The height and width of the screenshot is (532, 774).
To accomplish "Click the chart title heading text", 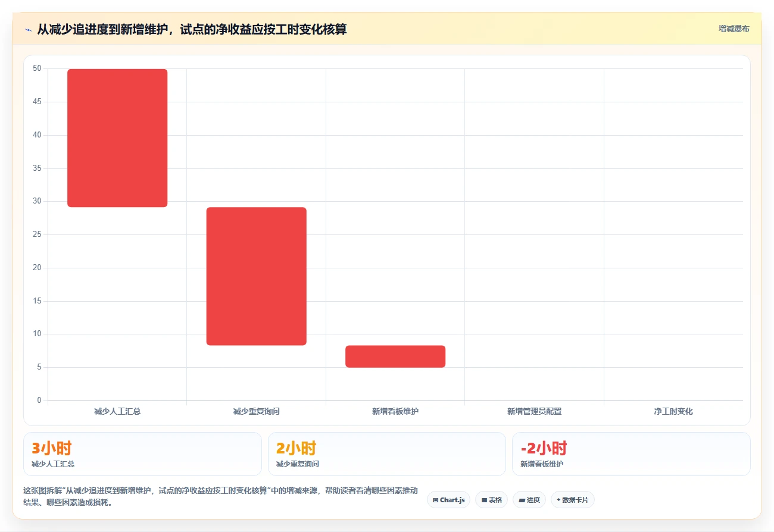I will pos(192,29).
